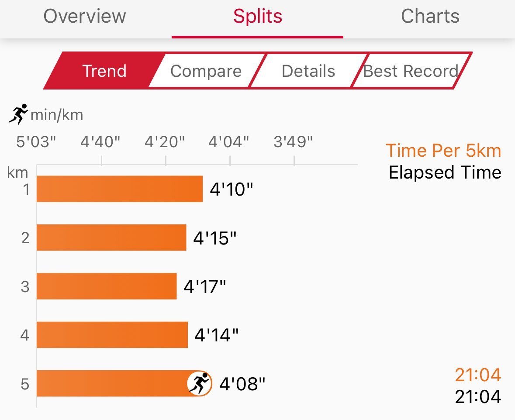Select the km 2 bar showing 4'15"
This screenshot has height=420, width=515.
click(111, 238)
